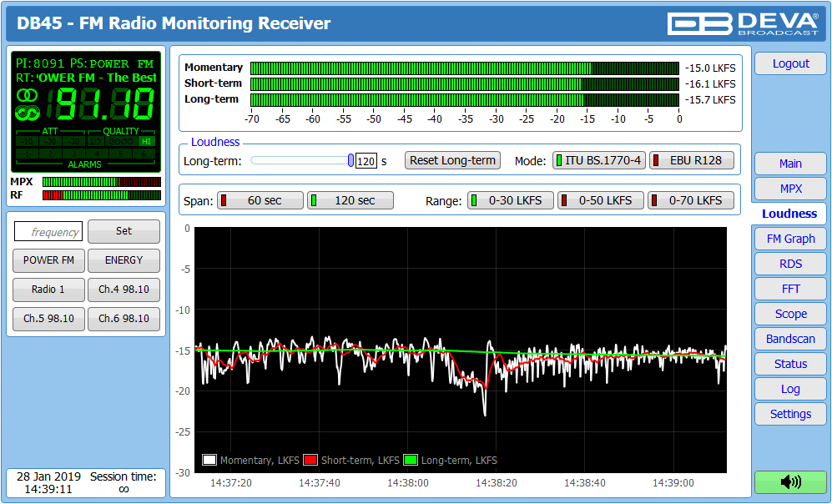The height and width of the screenshot is (504, 832).
Task: Click the DEVA Broadcast logo
Action: pyautogui.click(x=745, y=23)
